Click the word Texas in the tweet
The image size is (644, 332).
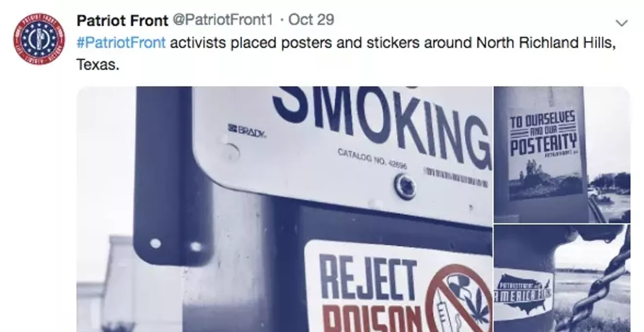point(98,64)
